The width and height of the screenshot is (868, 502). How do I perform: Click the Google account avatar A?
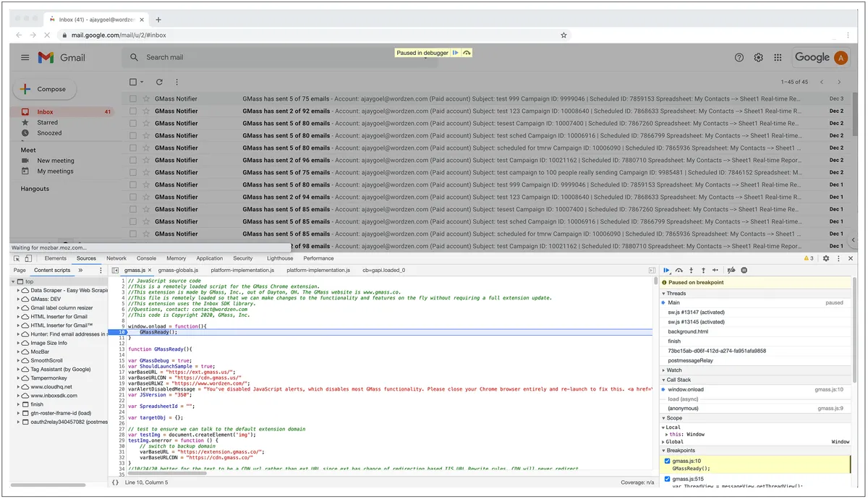[x=841, y=58]
